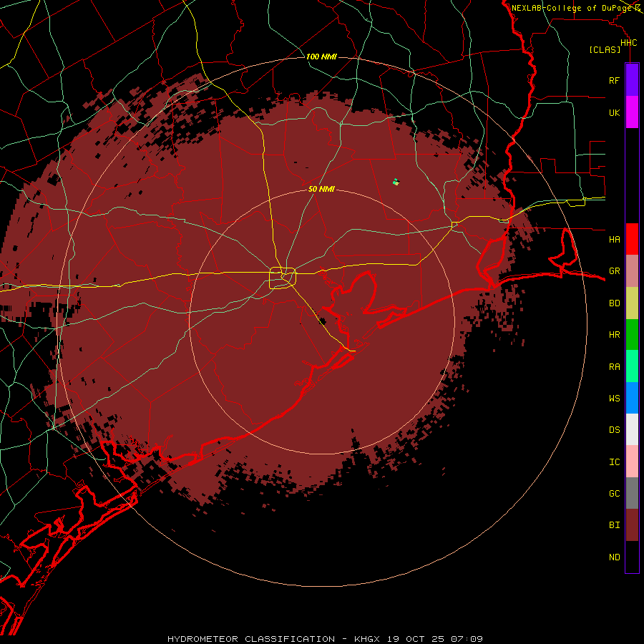Click the yellow highway loop at radar center

click(283, 278)
